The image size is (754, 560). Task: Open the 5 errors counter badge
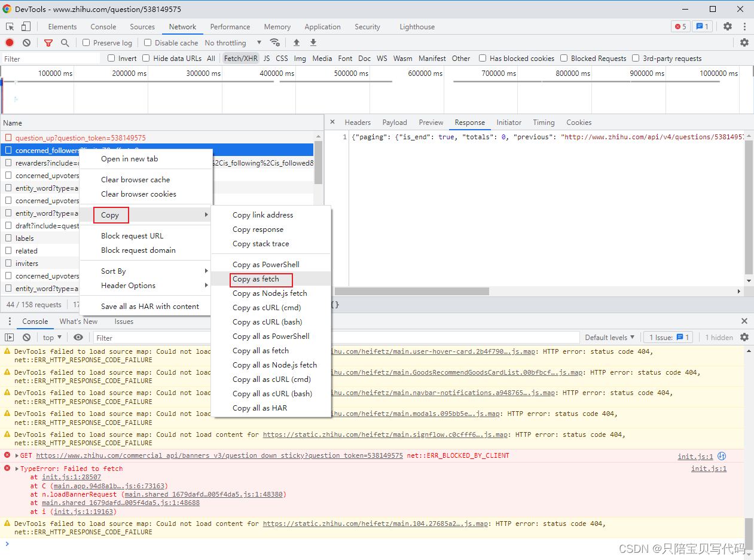tap(680, 26)
